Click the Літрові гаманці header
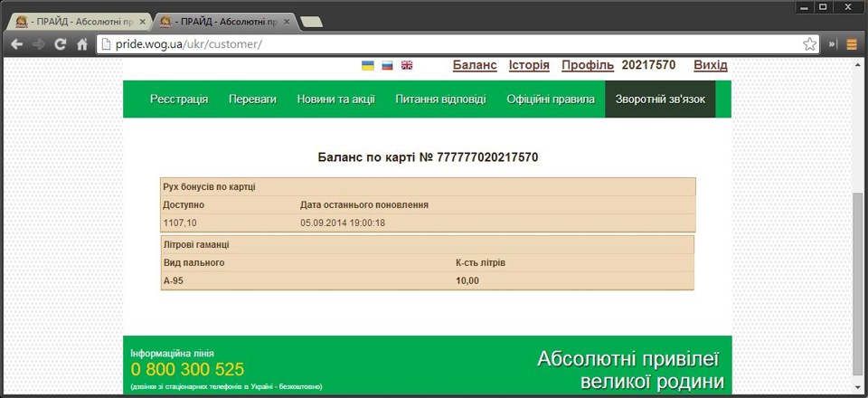The image size is (868, 398). [196, 244]
